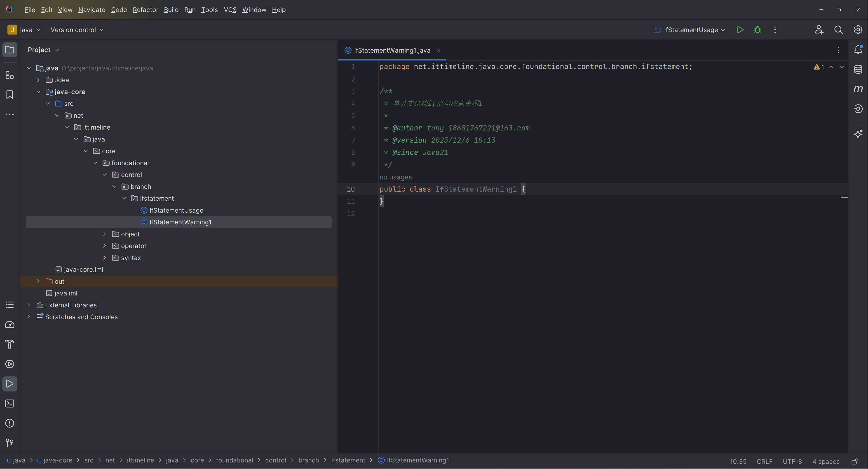The height and width of the screenshot is (469, 868).
Task: Run IfStatementUsage with green play button
Action: (x=740, y=30)
